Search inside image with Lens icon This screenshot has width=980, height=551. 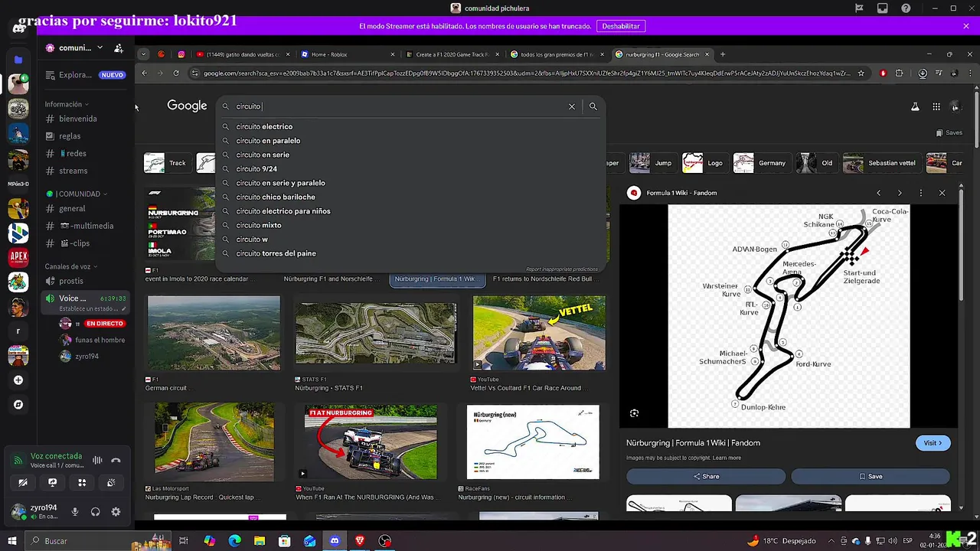tap(634, 413)
